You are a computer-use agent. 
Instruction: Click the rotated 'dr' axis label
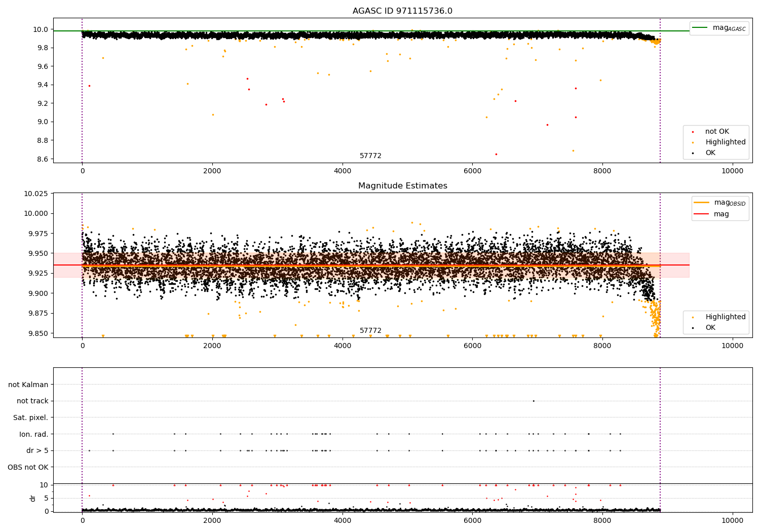tap(33, 498)
